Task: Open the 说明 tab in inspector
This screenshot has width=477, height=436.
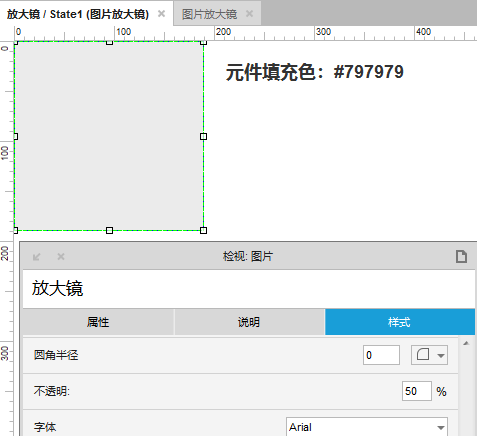Action: [249, 322]
